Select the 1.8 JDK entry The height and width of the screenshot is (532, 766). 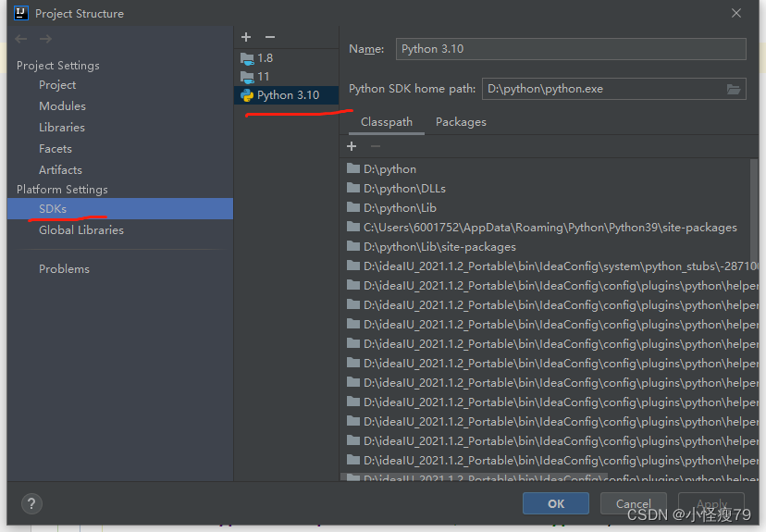286,58
